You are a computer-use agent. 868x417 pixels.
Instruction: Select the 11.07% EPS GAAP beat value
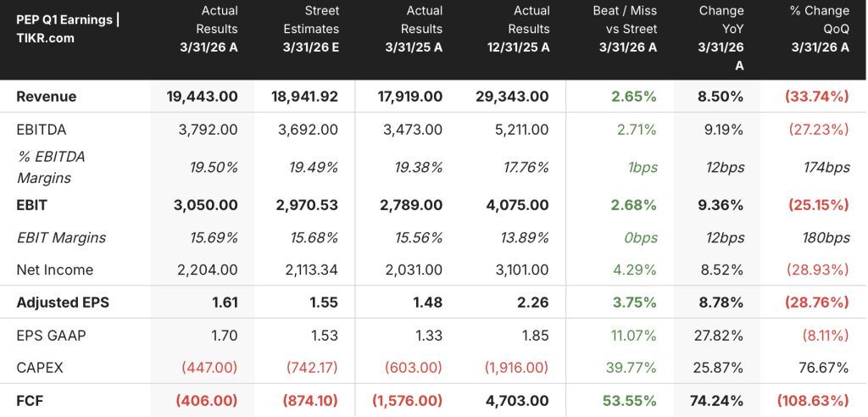[634, 336]
